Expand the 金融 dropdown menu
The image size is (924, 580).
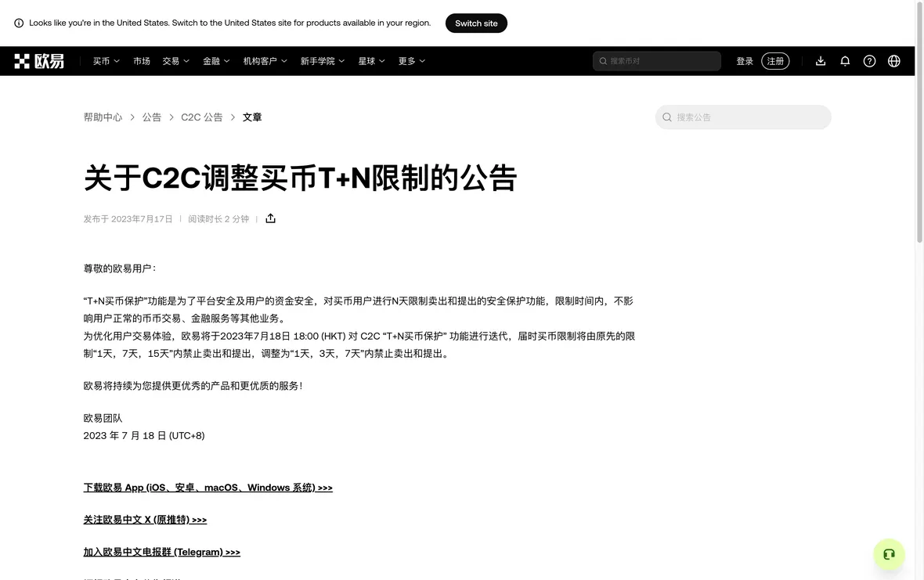coord(216,61)
